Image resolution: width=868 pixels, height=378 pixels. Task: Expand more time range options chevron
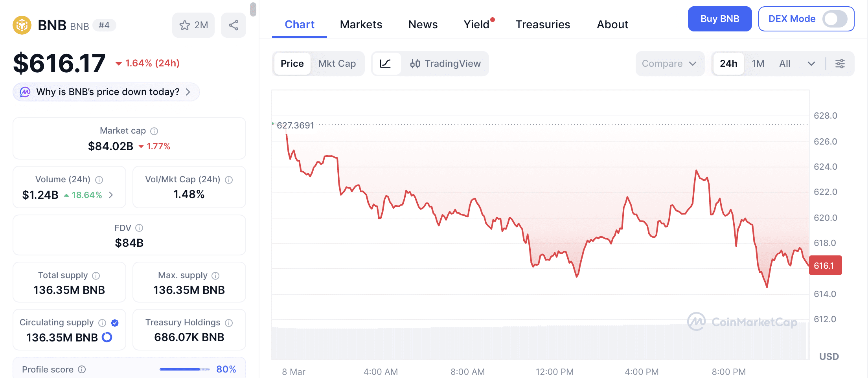(811, 64)
